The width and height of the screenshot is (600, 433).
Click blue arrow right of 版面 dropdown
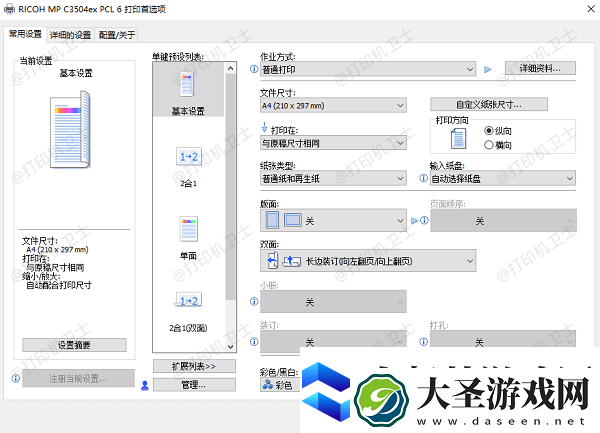pyautogui.click(x=414, y=220)
